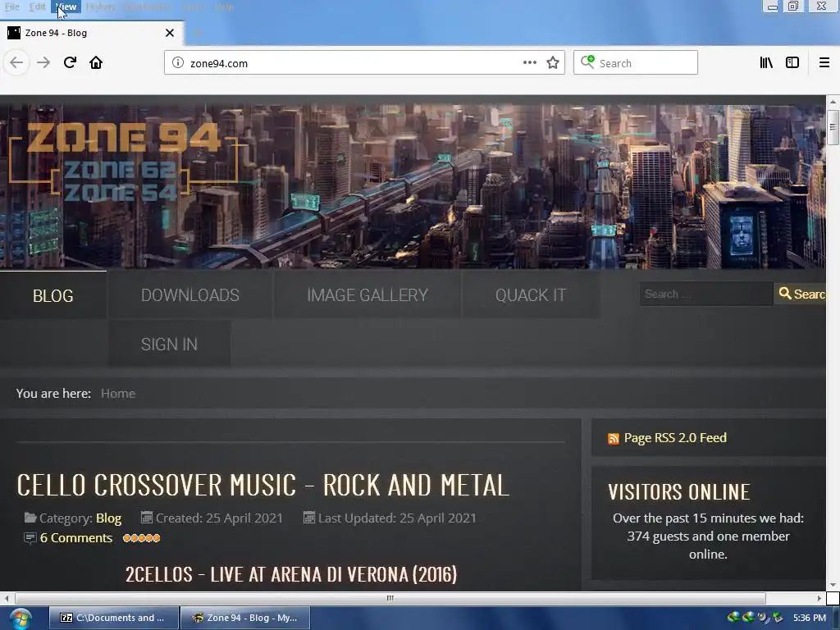
Task: Click the horizontal scrollbar thumb
Action: pos(390,598)
